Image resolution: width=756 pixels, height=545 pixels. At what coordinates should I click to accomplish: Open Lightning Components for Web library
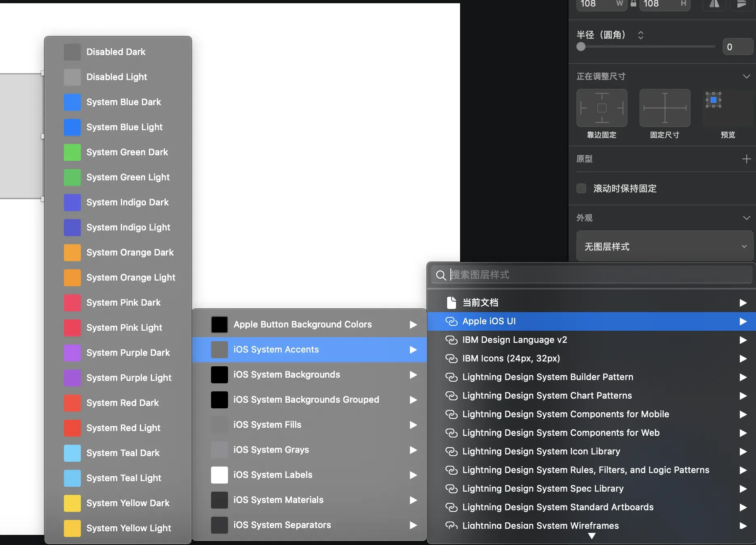click(591, 433)
